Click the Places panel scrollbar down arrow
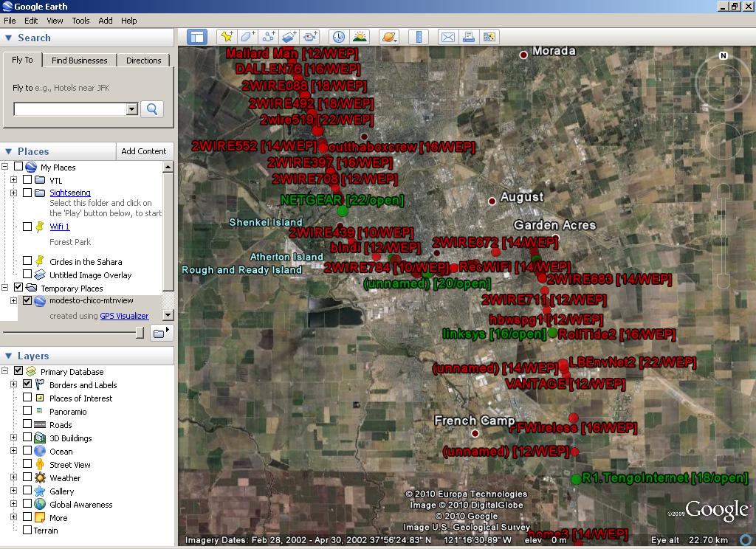This screenshot has height=549, width=756. 168,315
